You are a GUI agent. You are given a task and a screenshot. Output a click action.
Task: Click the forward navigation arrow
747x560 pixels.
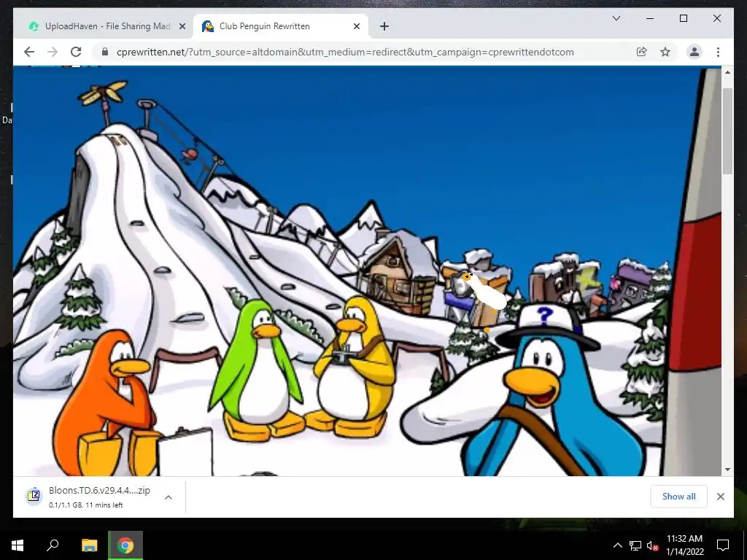[x=53, y=52]
